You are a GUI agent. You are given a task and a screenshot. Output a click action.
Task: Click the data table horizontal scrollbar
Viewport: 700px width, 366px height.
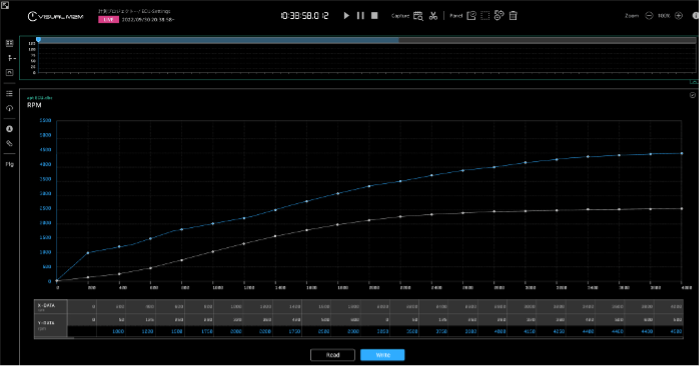coord(54,338)
